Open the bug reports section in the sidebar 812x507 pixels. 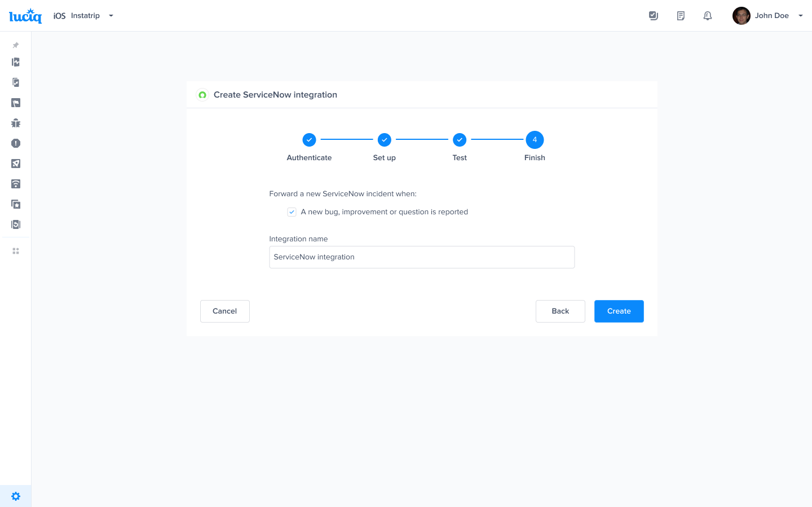point(15,123)
